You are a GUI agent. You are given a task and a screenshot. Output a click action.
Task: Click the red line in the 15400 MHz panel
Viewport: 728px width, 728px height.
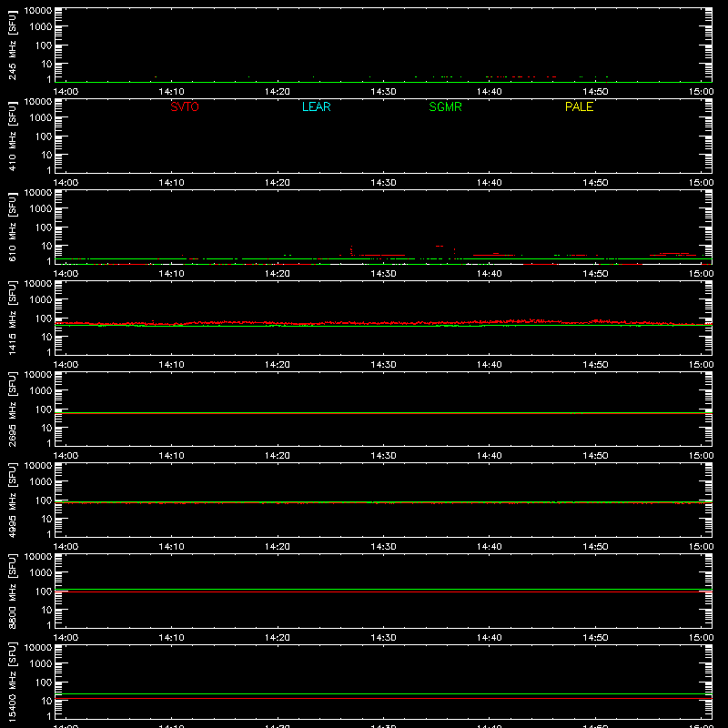coord(383,698)
